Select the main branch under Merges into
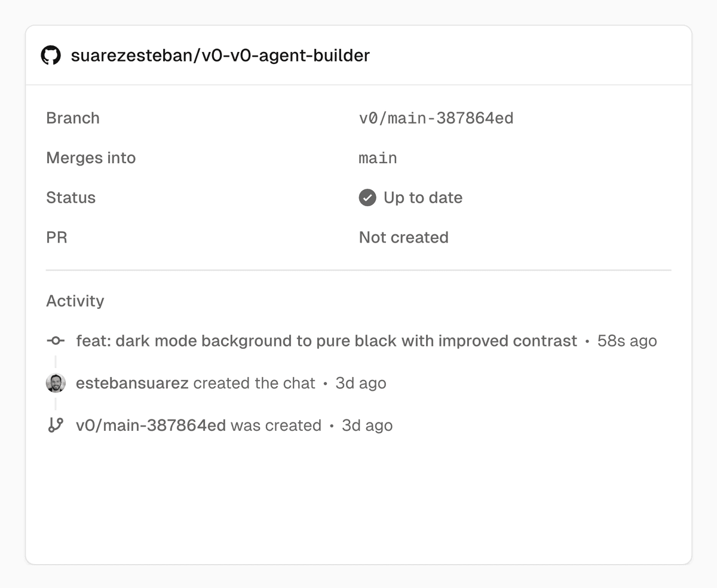 [378, 158]
